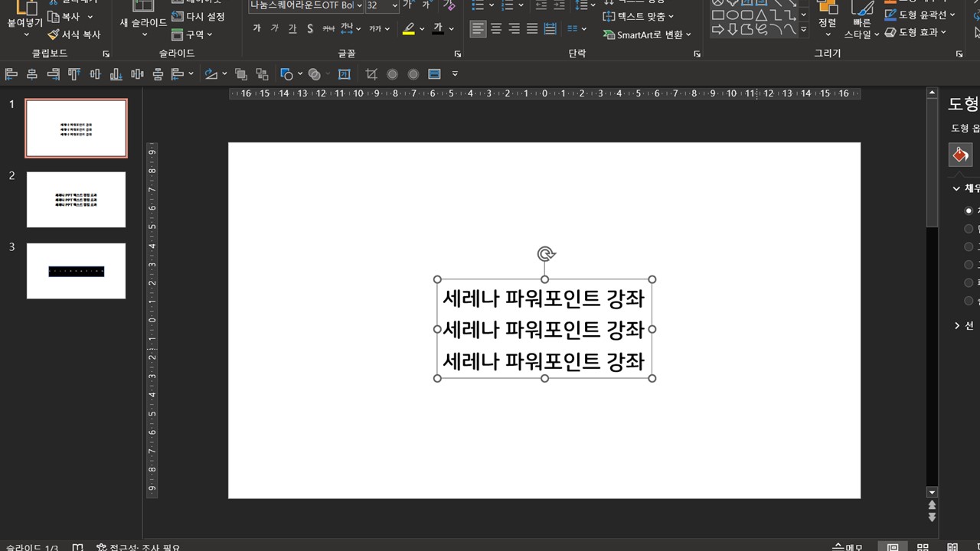Click the black font color button
The image size is (980, 551).
[x=438, y=28]
